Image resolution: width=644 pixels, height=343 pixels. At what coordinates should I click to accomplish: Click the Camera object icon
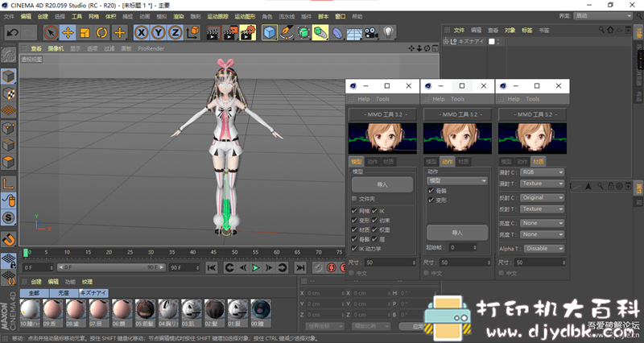coord(371,32)
